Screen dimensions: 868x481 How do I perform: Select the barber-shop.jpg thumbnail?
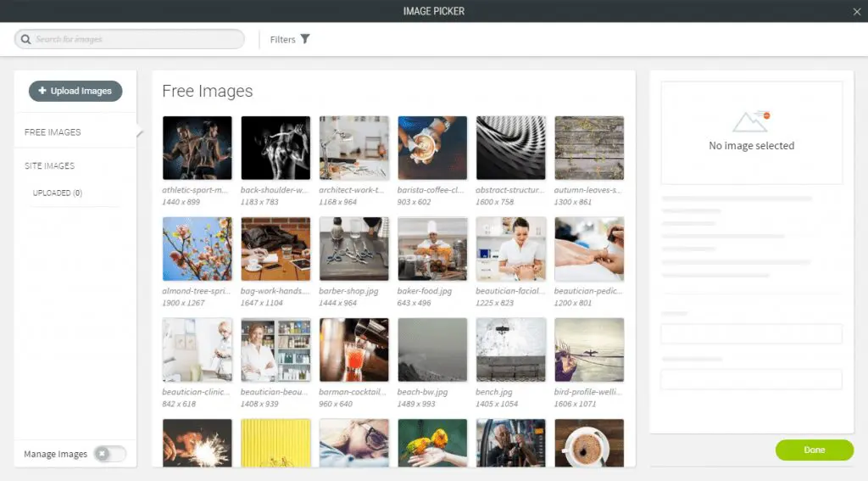click(354, 249)
